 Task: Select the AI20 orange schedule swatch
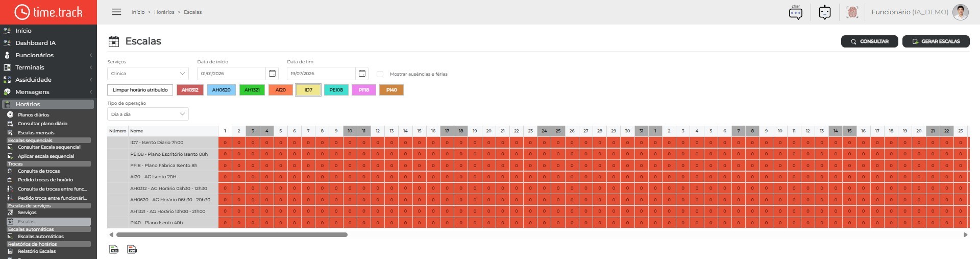coord(281,90)
